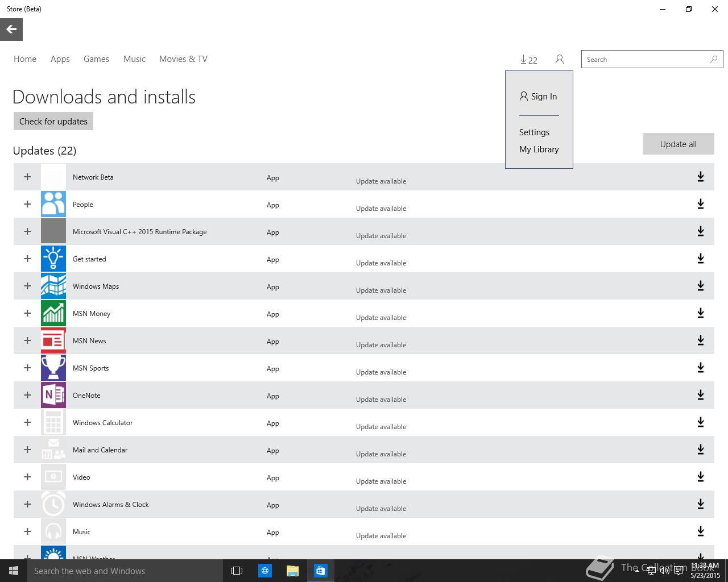
Task: Download the People app update
Action: 701,204
